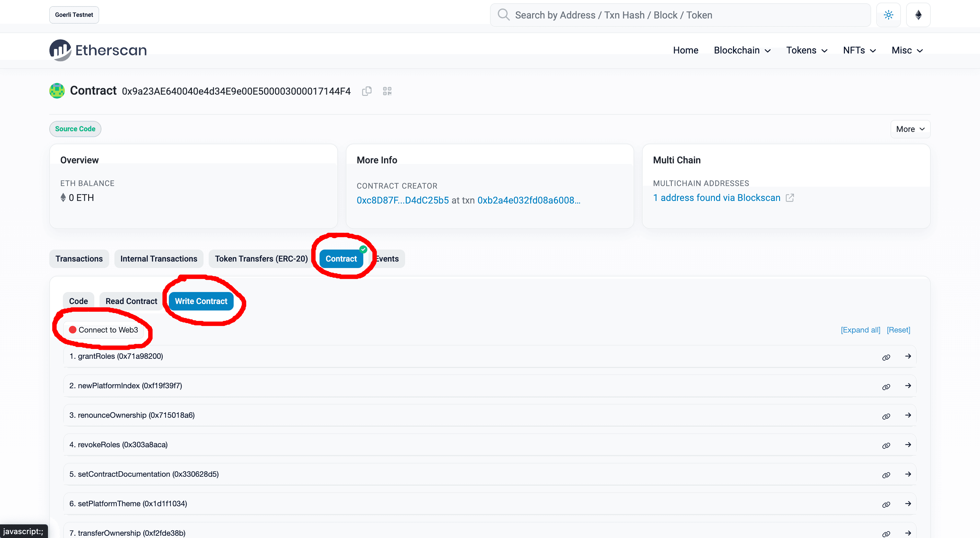Open the Code sub-tab
980x538 pixels.
[78, 301]
